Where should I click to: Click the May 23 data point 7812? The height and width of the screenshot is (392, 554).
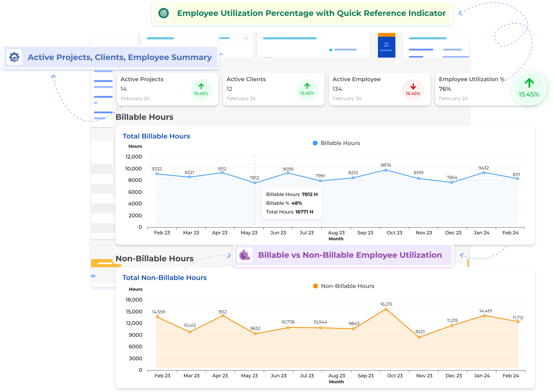click(255, 183)
